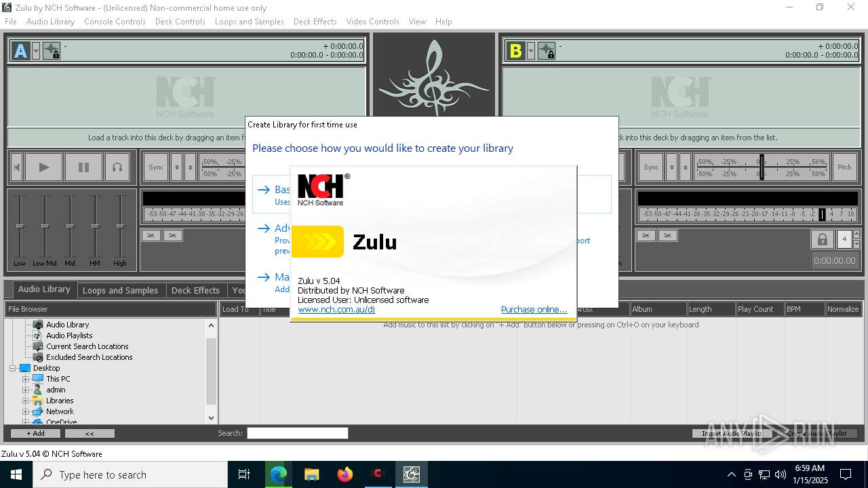
Task: Click the + Add button
Action: [x=35, y=433]
